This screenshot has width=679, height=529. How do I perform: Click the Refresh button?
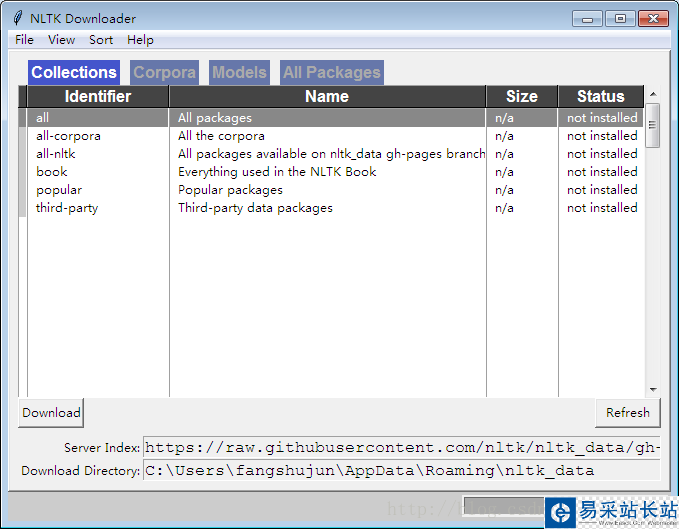(628, 413)
